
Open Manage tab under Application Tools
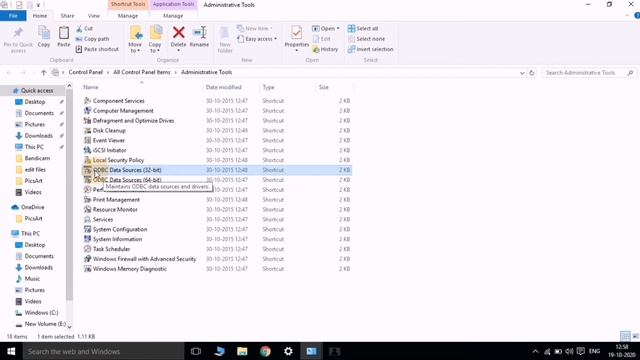click(x=173, y=16)
